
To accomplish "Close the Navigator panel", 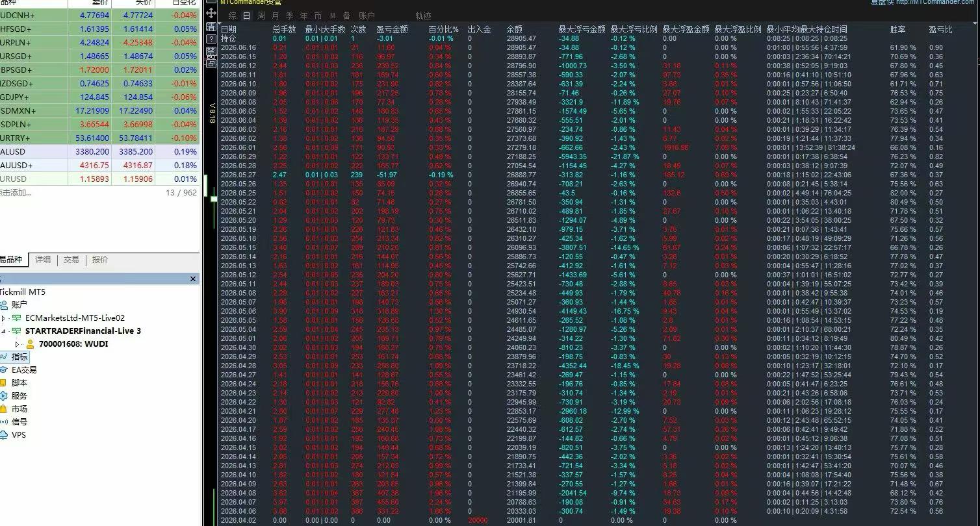I will (193, 279).
